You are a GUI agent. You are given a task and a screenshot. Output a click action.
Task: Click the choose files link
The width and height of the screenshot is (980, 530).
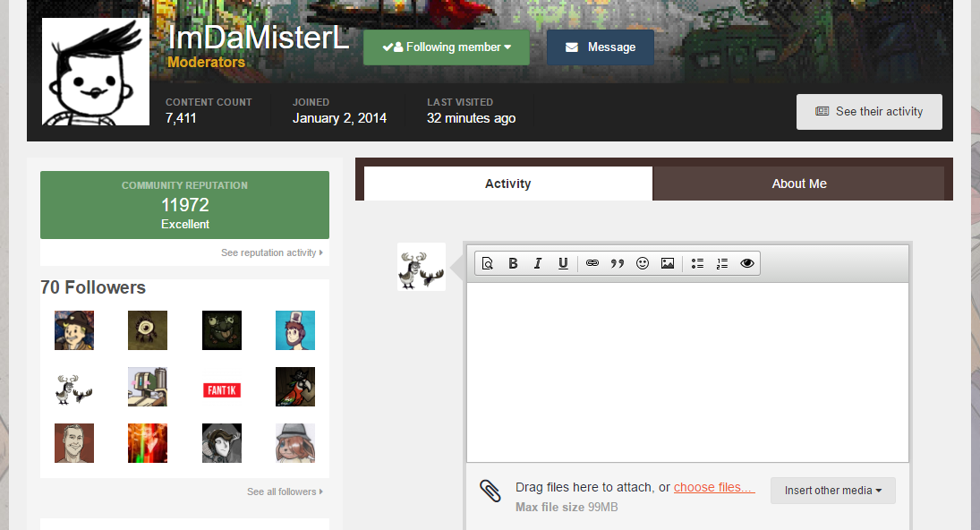point(714,488)
